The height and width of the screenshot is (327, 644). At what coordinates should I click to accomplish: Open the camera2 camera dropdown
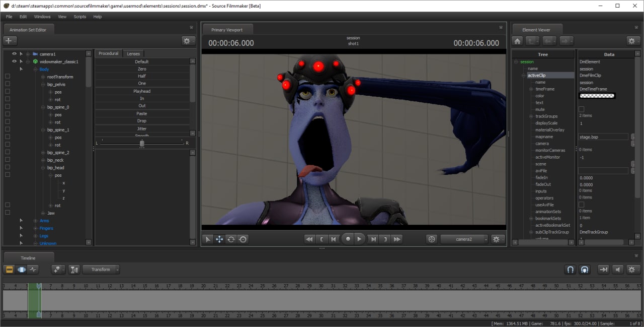[464, 239]
